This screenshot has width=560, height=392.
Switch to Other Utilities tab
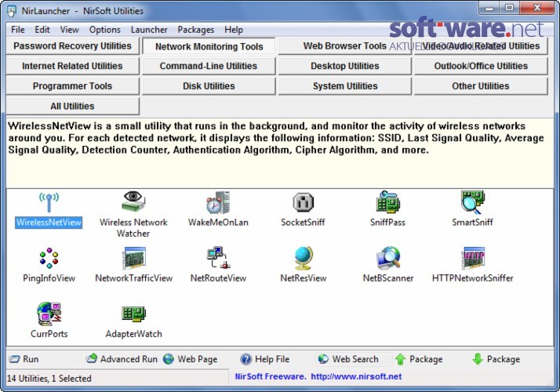481,86
